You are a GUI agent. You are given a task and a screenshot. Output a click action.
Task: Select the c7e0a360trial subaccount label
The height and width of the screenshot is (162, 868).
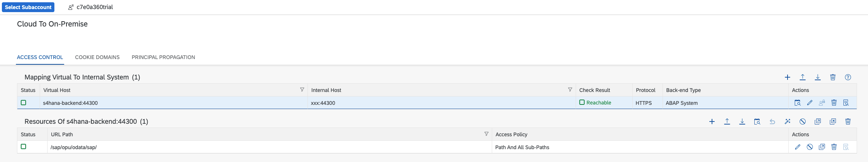94,7
